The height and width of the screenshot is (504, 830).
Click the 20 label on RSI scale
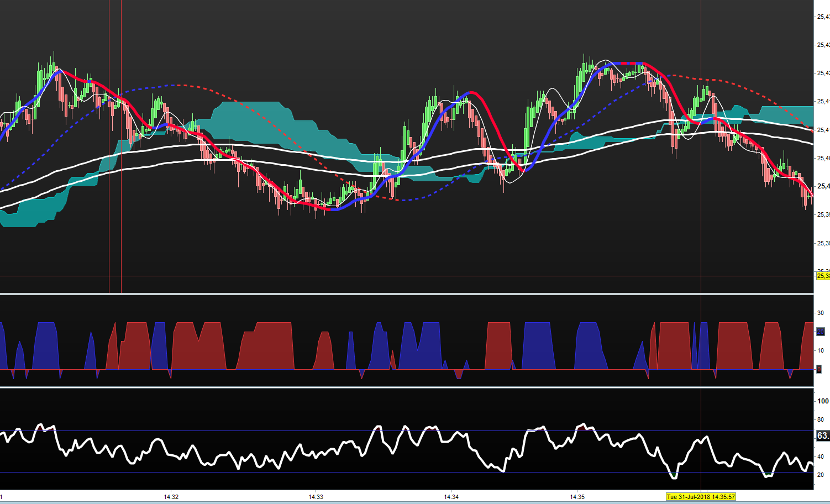coord(821,475)
